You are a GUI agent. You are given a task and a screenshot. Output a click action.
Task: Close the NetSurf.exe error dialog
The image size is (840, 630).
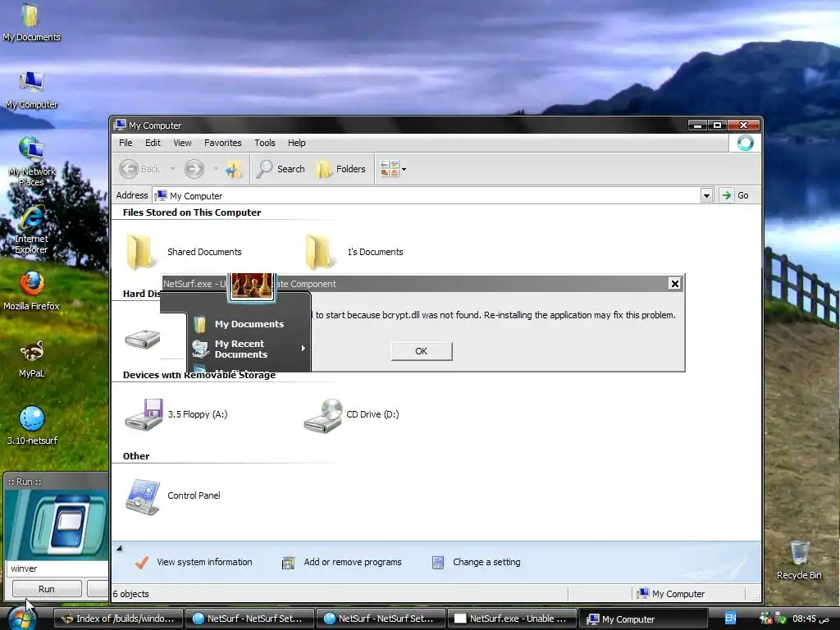[675, 284]
